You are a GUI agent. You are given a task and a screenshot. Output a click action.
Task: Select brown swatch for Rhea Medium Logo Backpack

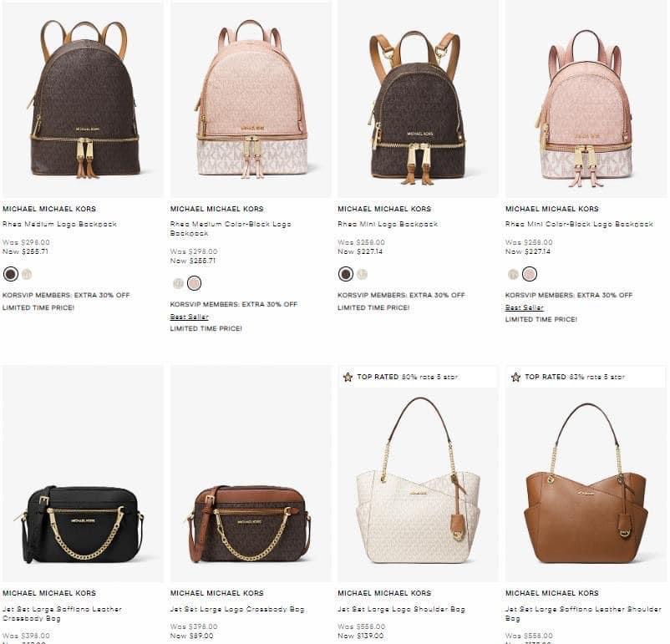tap(11, 274)
